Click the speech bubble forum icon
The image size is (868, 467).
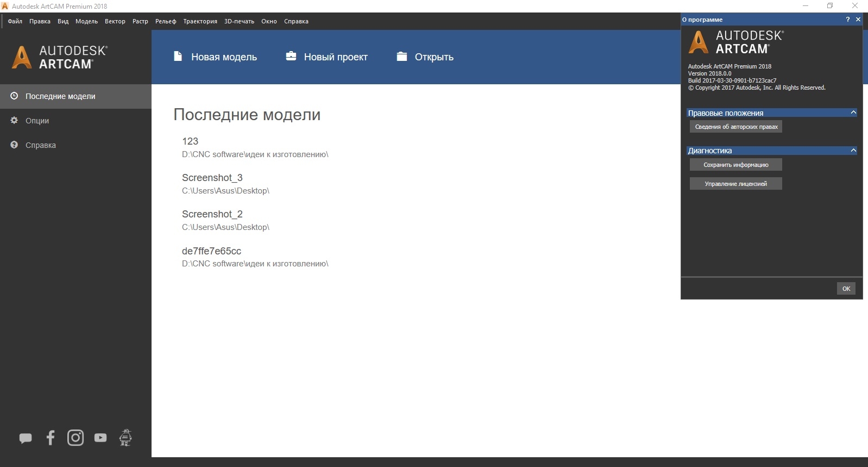tap(26, 438)
